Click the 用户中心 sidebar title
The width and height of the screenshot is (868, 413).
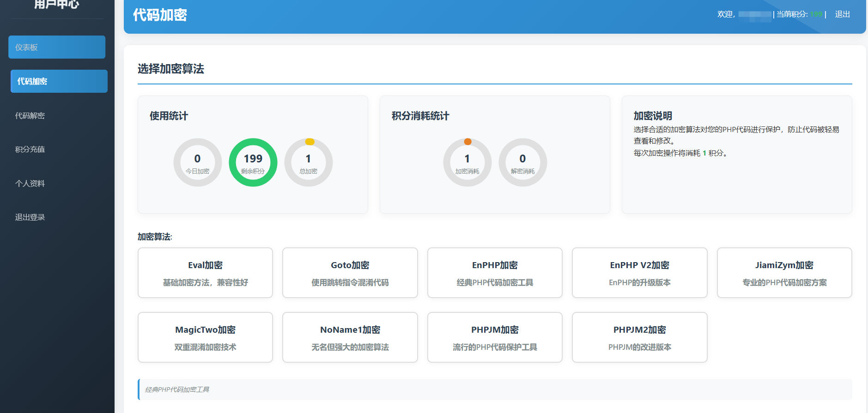(x=57, y=4)
